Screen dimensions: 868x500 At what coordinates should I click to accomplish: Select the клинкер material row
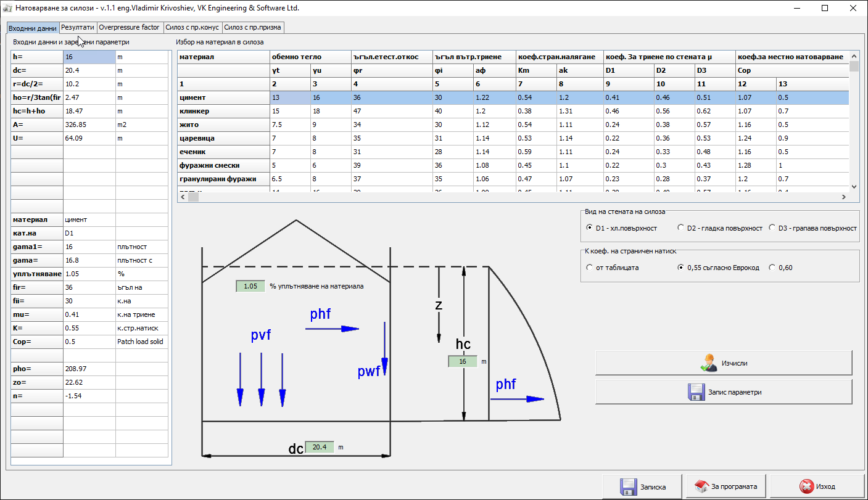point(224,112)
